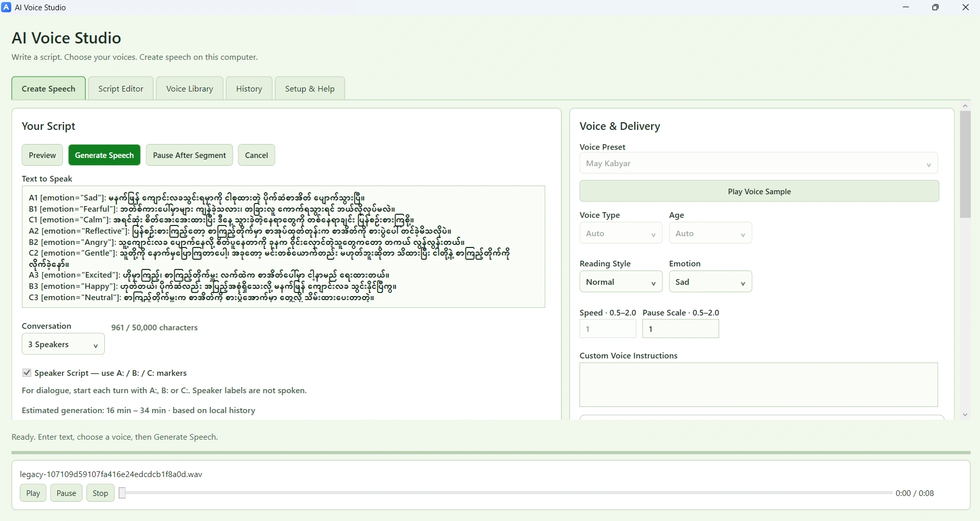Switch to Setup & Help tab
980x521 pixels.
pyautogui.click(x=310, y=88)
